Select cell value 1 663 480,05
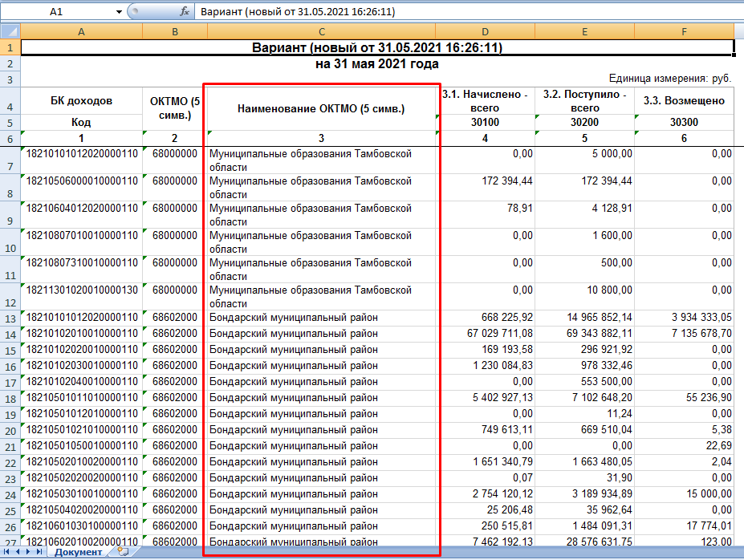Image resolution: width=744 pixels, height=560 pixels. point(584,462)
